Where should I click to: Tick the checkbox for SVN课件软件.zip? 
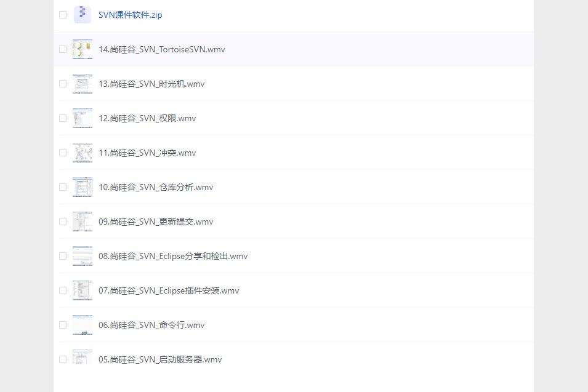(x=63, y=15)
